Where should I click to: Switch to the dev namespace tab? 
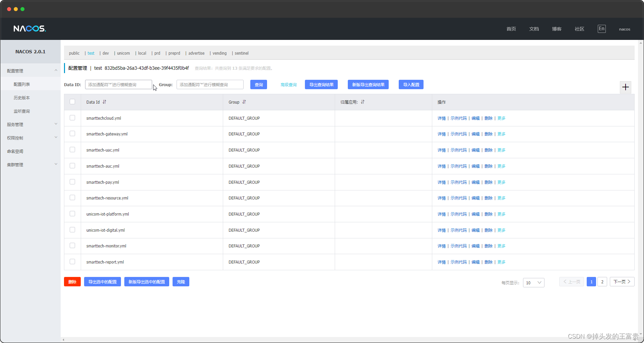pyautogui.click(x=106, y=53)
